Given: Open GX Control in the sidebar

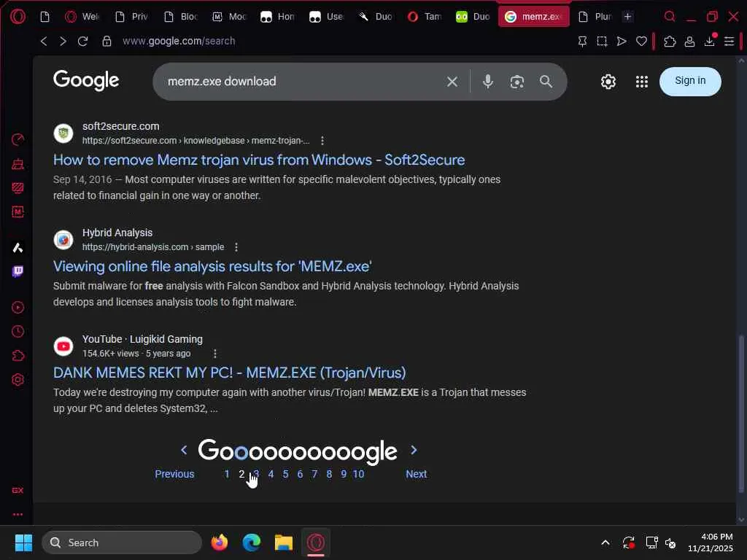Looking at the screenshot, I should 18,139.
